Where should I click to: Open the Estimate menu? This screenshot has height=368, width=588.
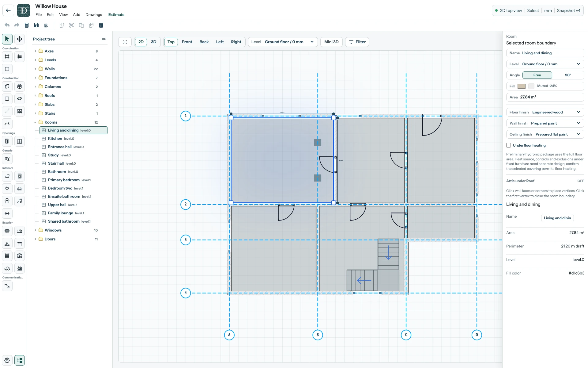(116, 15)
